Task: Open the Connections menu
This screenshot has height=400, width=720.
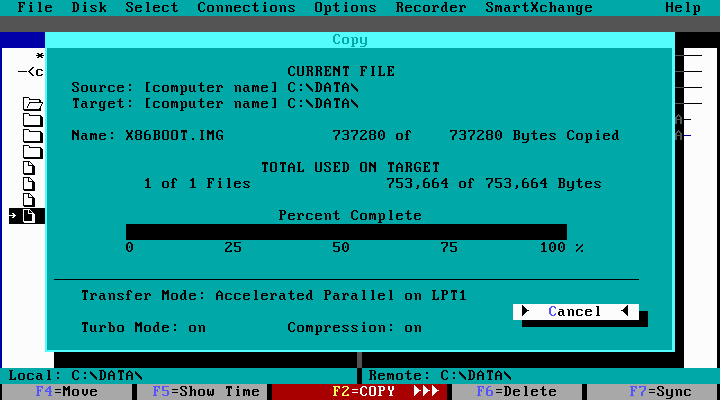Action: point(246,7)
